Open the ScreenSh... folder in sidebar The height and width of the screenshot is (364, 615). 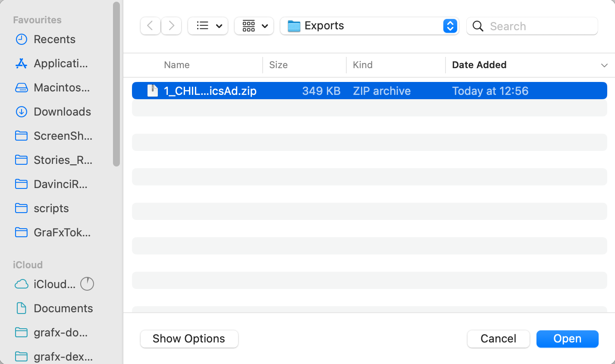click(63, 136)
